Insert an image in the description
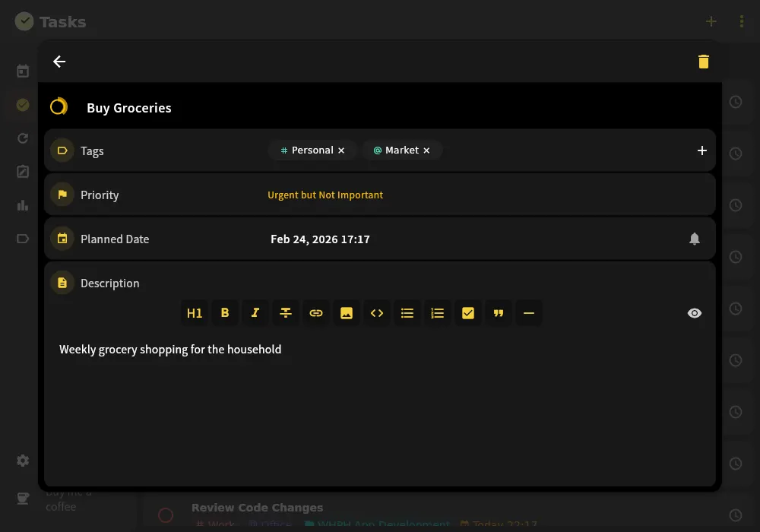The height and width of the screenshot is (532, 760). click(347, 313)
